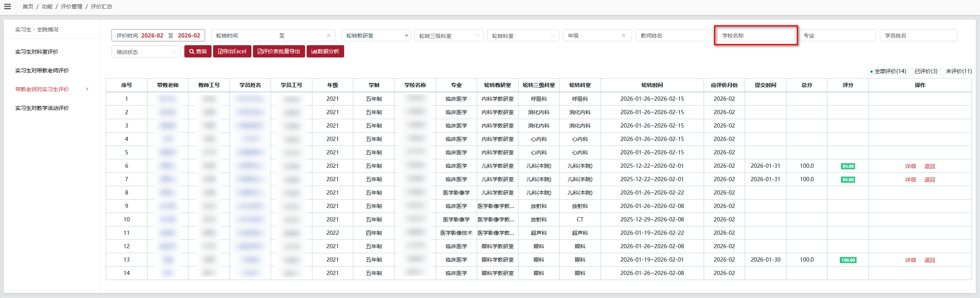Click 2022 grade cell in row 11

(332, 233)
